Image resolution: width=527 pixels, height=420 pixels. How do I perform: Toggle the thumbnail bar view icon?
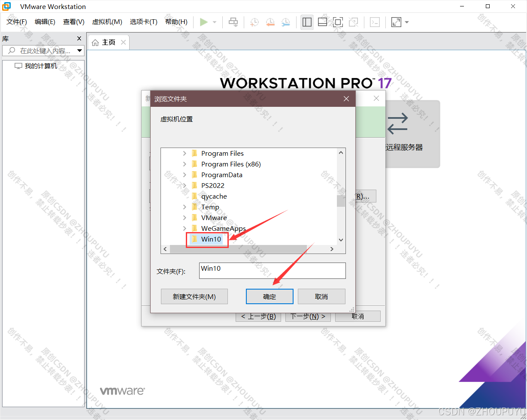(x=322, y=22)
